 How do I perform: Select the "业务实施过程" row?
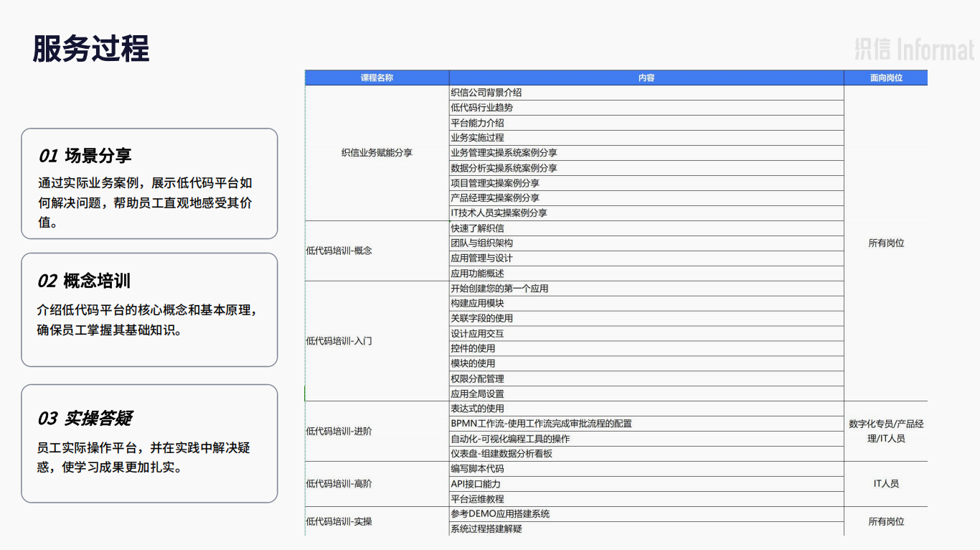click(646, 138)
